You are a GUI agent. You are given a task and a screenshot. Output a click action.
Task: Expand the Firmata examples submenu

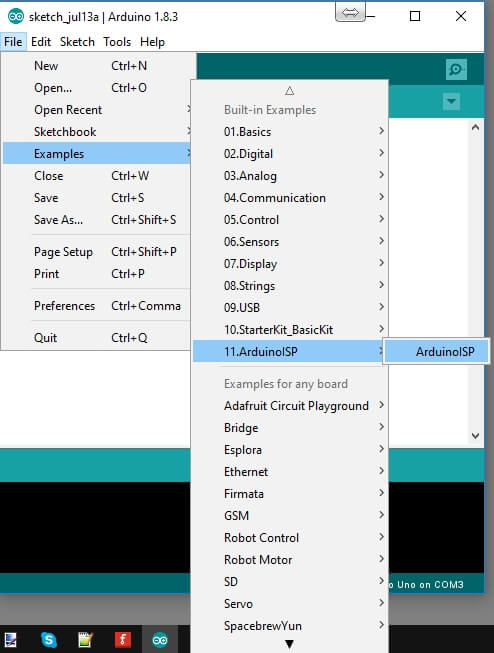click(290, 494)
